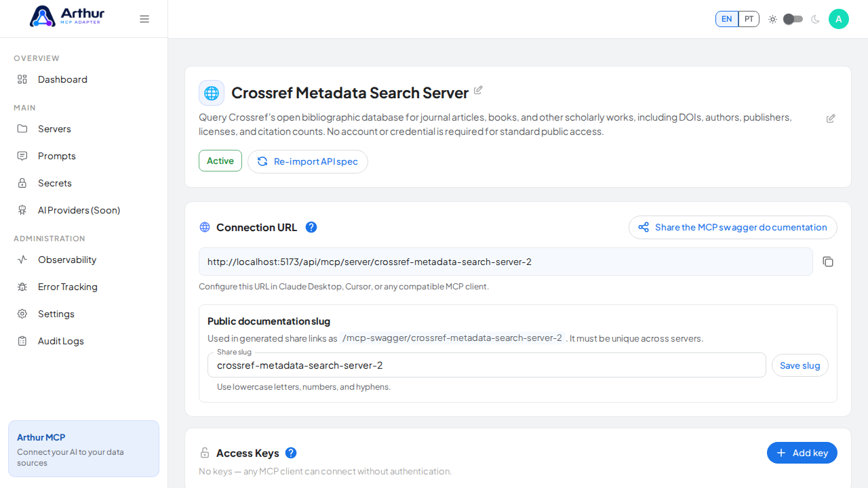Copy the connection URL
868x488 pixels.
pos(828,262)
